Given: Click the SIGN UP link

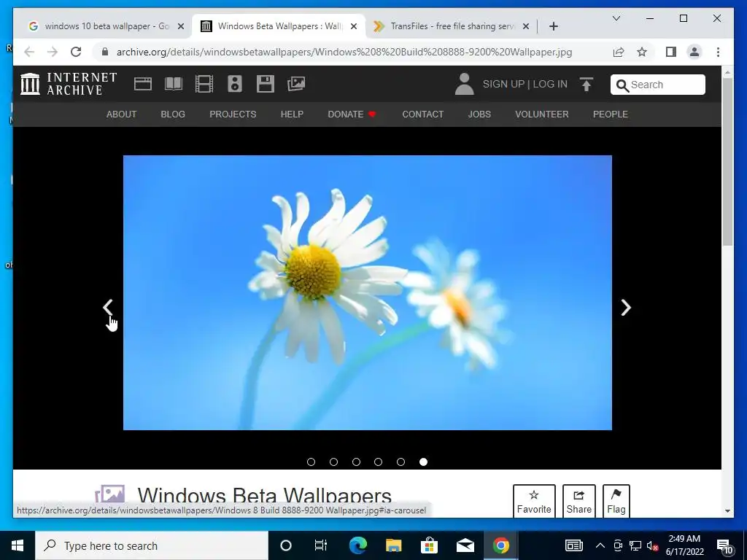Looking at the screenshot, I should (503, 84).
